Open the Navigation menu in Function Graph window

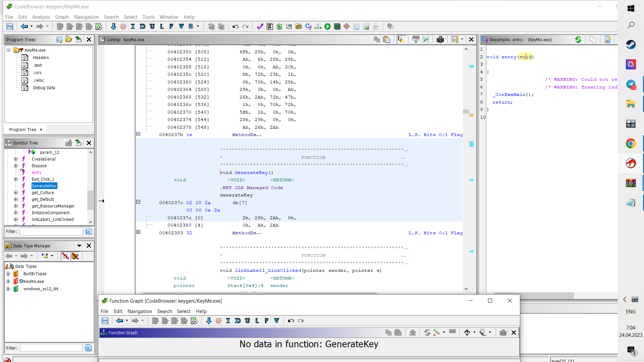(x=140, y=311)
